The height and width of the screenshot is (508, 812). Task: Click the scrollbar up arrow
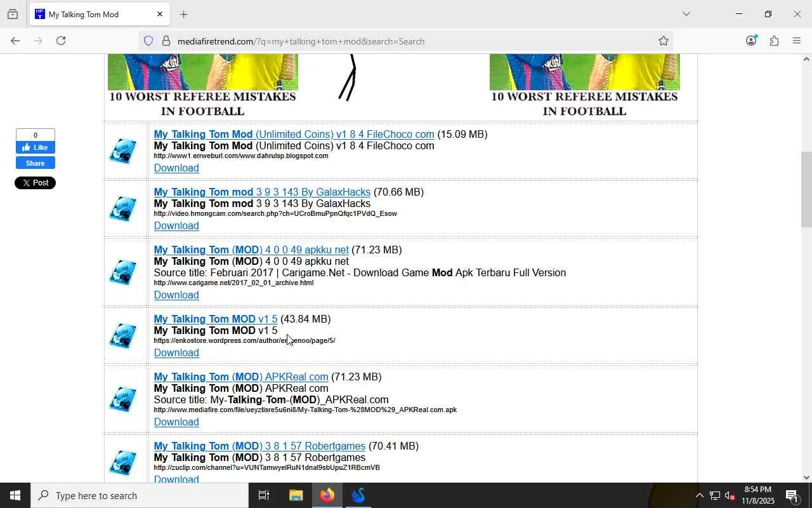pyautogui.click(x=806, y=59)
